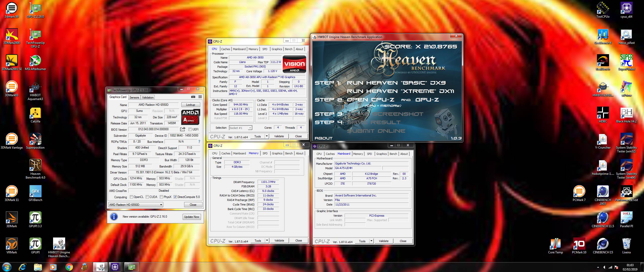644x272 pixels.
Task: Click bus interface question mark help
Action: pyautogui.click(x=199, y=142)
